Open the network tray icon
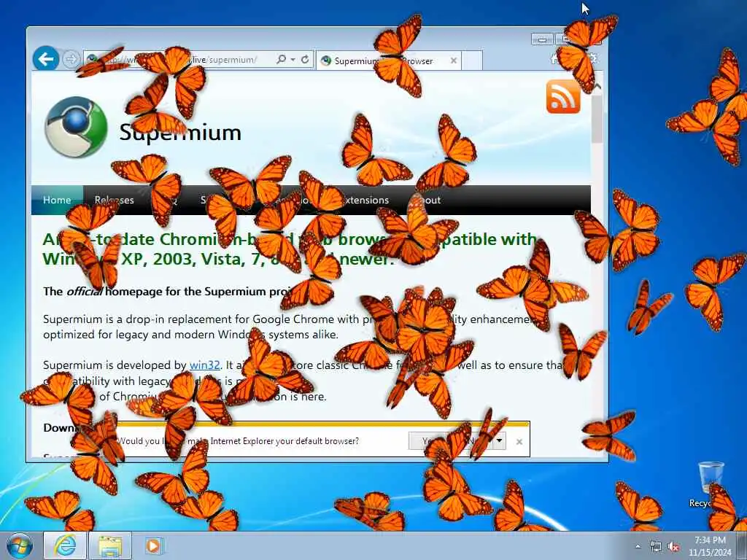The width and height of the screenshot is (747, 560). (x=656, y=546)
